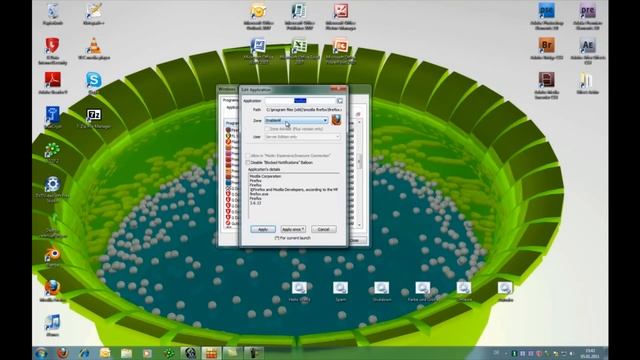
Task: Open the Microsoft Office Word 2007 shortcut
Action: coord(258,50)
